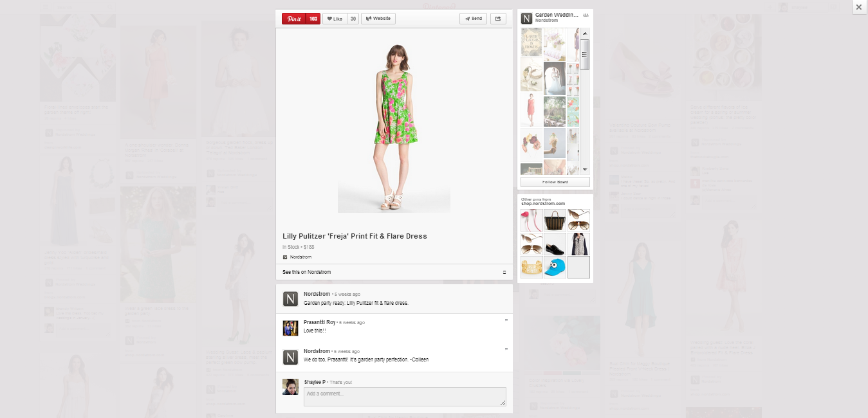The height and width of the screenshot is (418, 868).
Task: Click Nordstrom logo in Garden Wedding board header
Action: click(x=526, y=18)
